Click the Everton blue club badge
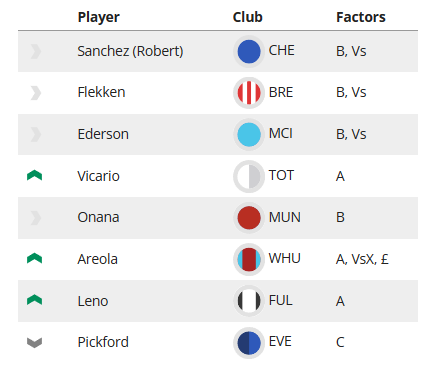This screenshot has height=368, width=428. (249, 342)
